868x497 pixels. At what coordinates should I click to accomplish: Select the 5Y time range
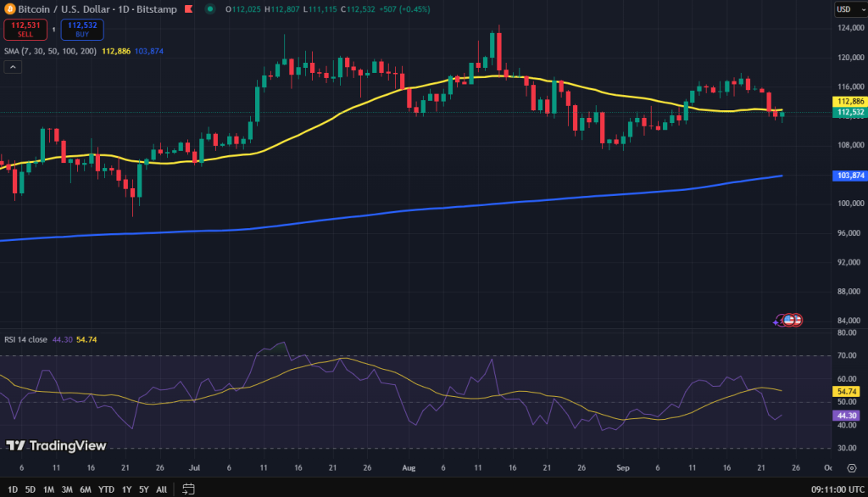point(144,489)
